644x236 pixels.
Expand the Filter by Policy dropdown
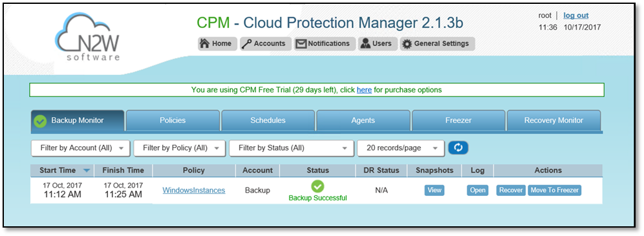(x=180, y=148)
